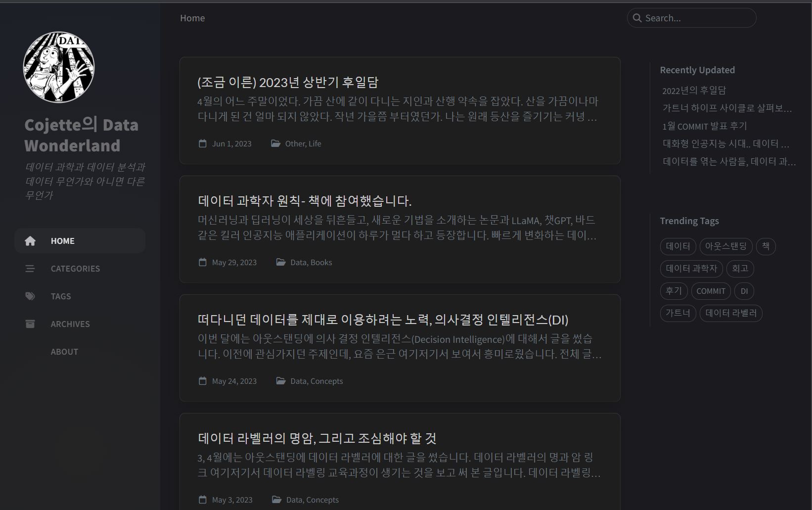Click the Jun 1, 2023 date text
The width and height of the screenshot is (812, 510).
click(232, 143)
